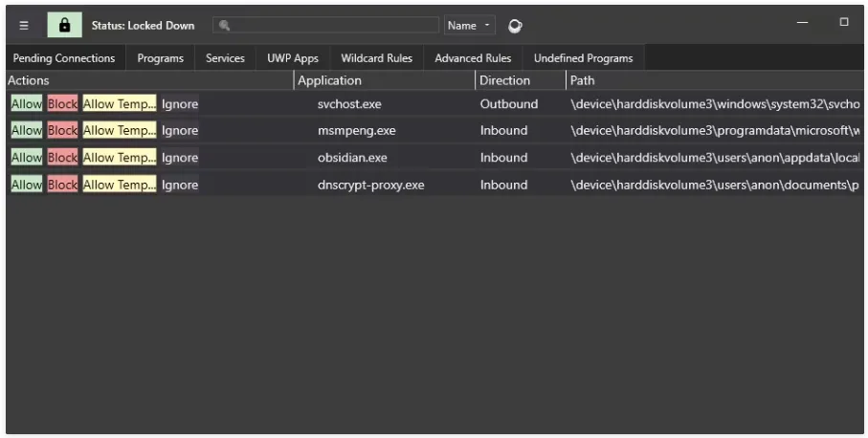Click the refresh icon beside Name dropdown
Image resolution: width=868 pixels, height=438 pixels.
tap(515, 26)
